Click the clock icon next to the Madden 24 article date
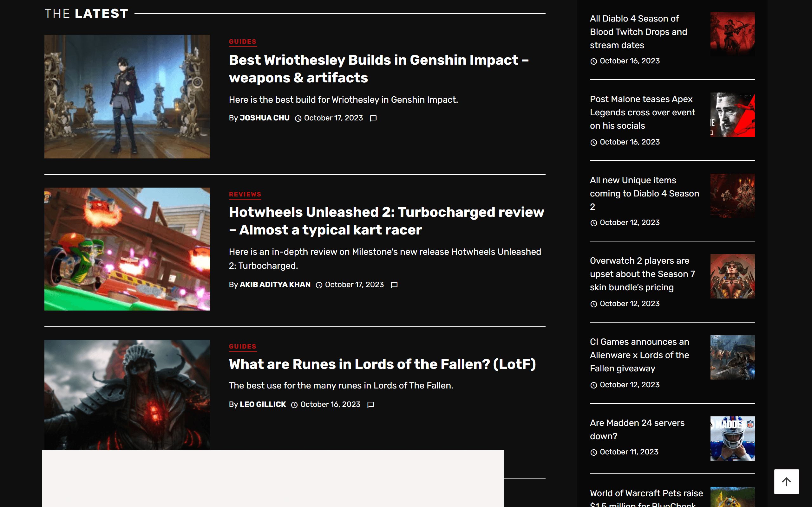Image resolution: width=812 pixels, height=507 pixels. click(x=594, y=452)
